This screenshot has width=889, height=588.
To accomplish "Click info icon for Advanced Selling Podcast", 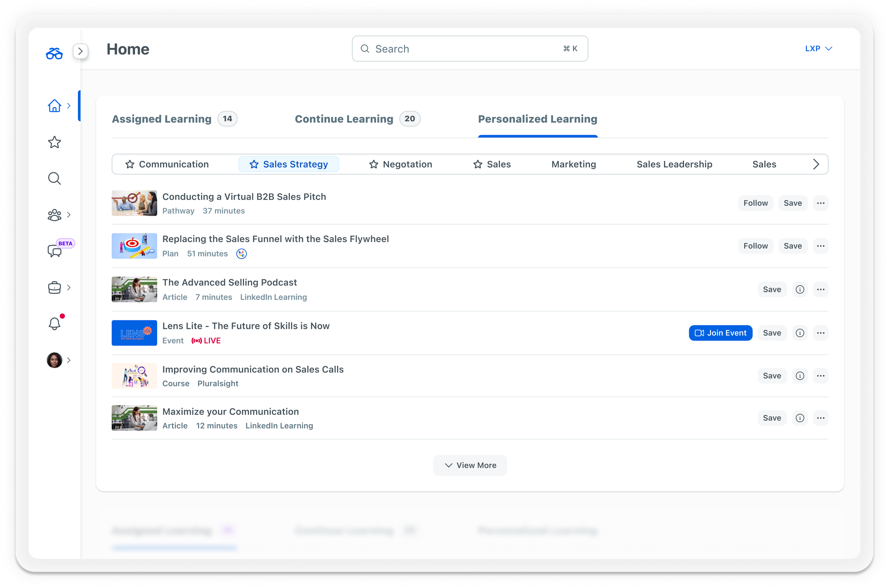I will 800,289.
